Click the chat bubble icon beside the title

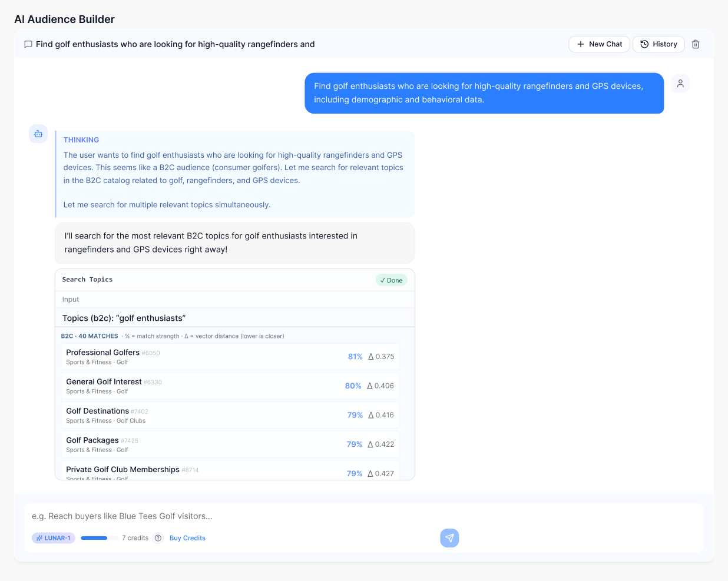coord(28,44)
